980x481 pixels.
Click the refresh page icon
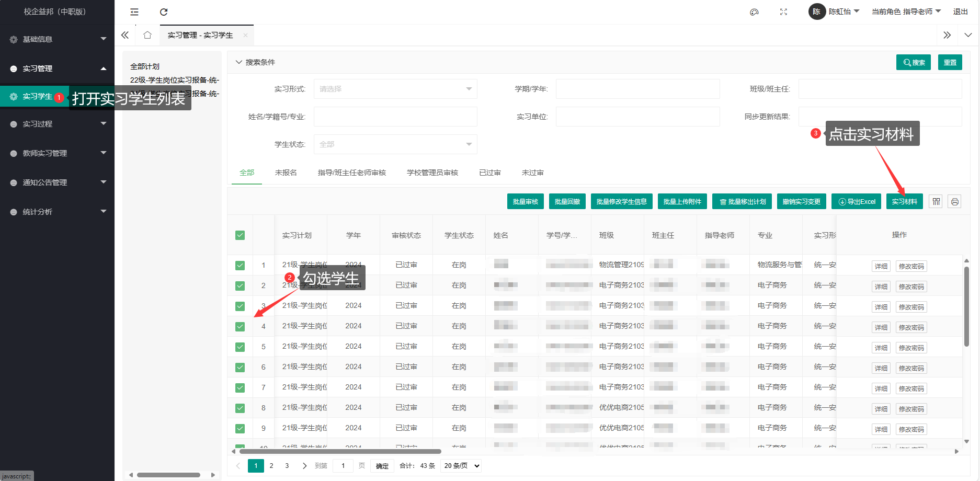164,12
